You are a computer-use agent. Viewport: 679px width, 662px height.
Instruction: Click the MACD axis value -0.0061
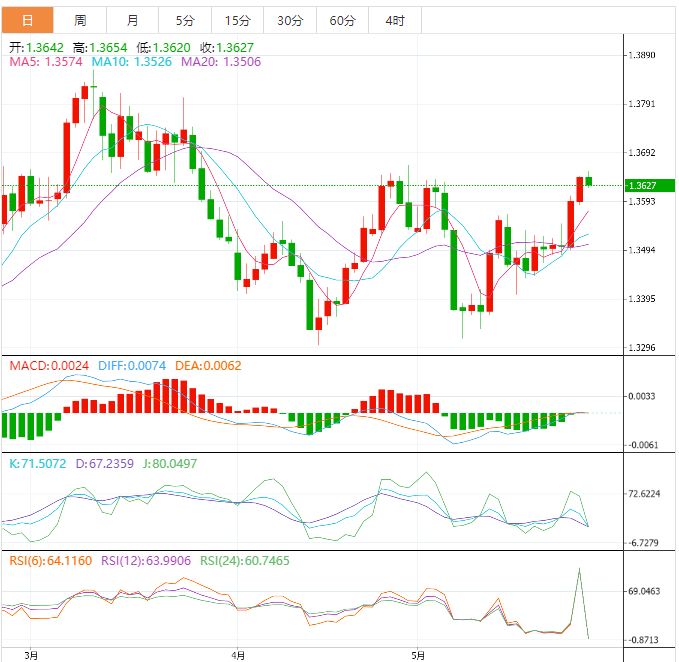[x=643, y=445]
